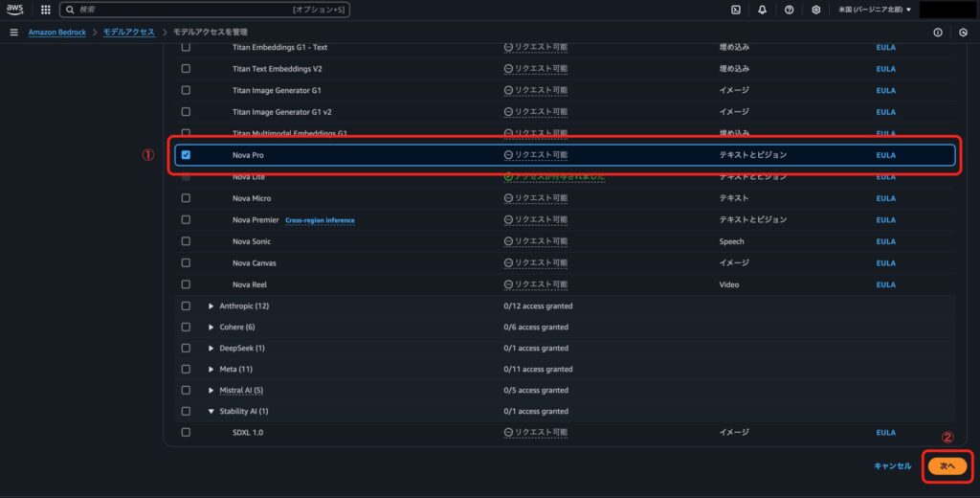Select the Nova Canvas model name

click(255, 263)
